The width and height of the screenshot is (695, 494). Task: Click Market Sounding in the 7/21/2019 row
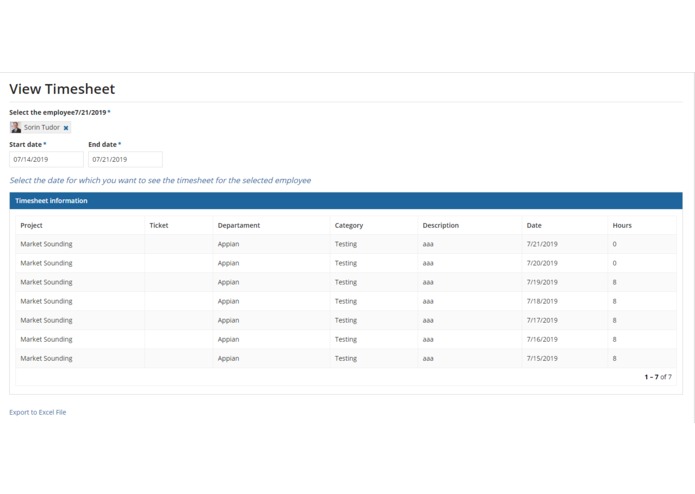(46, 244)
